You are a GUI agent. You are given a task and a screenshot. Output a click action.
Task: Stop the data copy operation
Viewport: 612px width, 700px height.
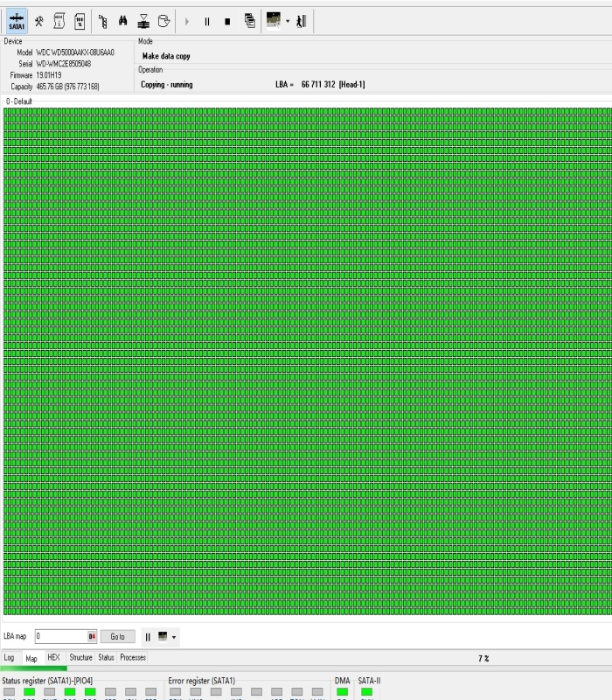227,21
